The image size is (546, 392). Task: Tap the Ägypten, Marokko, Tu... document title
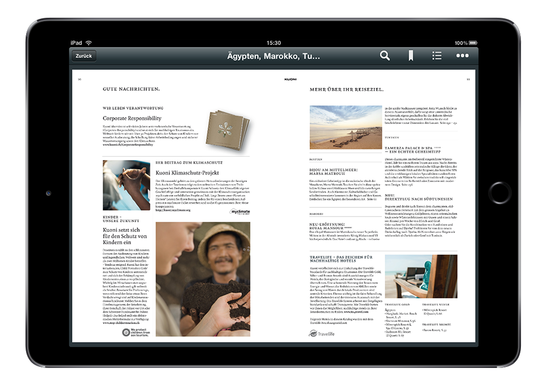click(x=274, y=56)
